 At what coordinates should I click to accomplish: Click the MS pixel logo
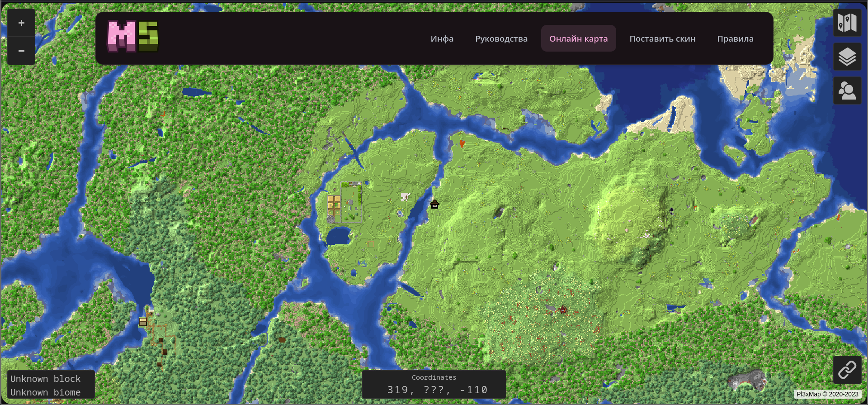tap(132, 36)
